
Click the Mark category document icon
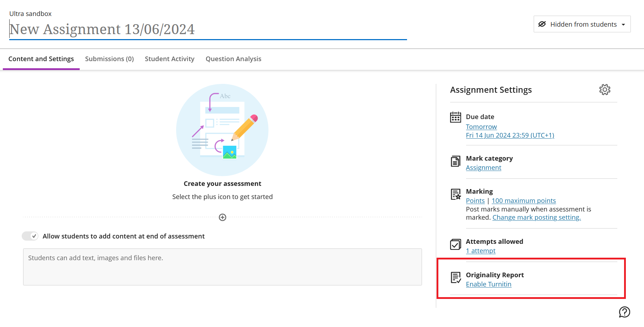coord(455,161)
